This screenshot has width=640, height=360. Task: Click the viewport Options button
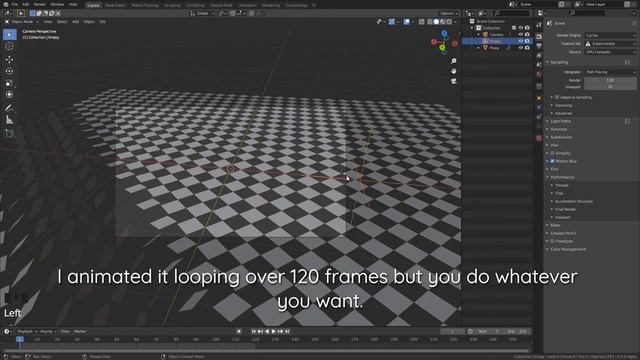pos(449,13)
